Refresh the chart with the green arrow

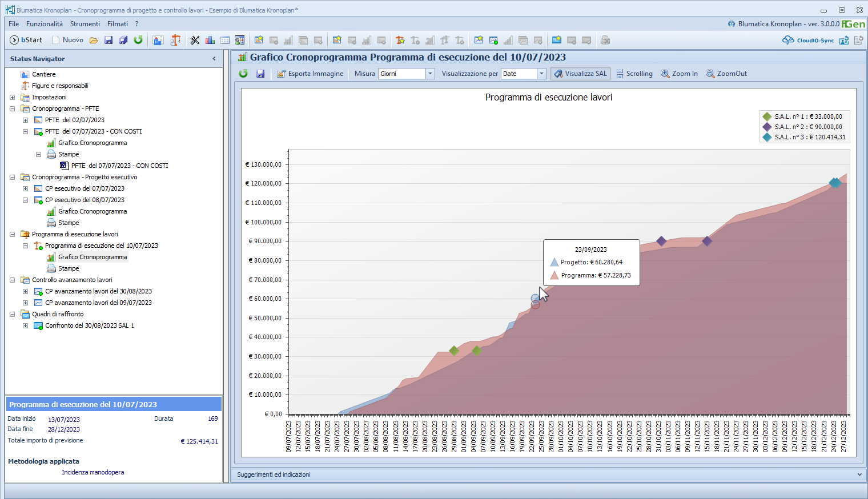(243, 74)
